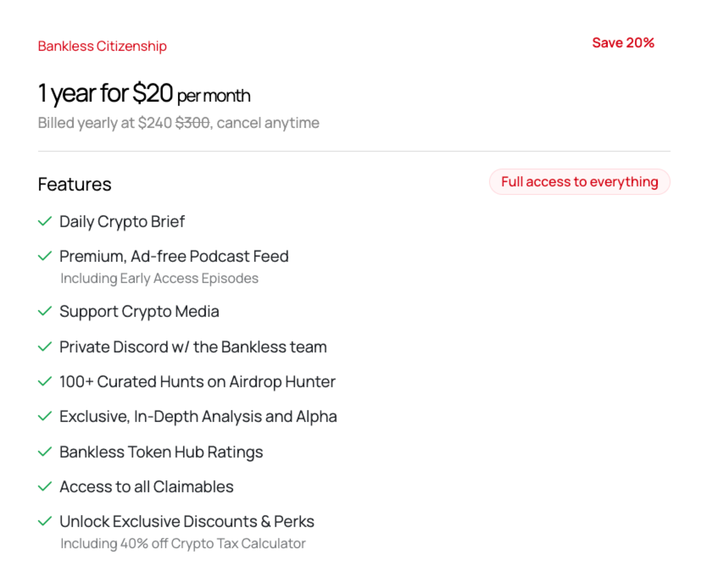The height and width of the screenshot is (588, 707).
Task: Click the crossed-out $300 price
Action: [192, 123]
